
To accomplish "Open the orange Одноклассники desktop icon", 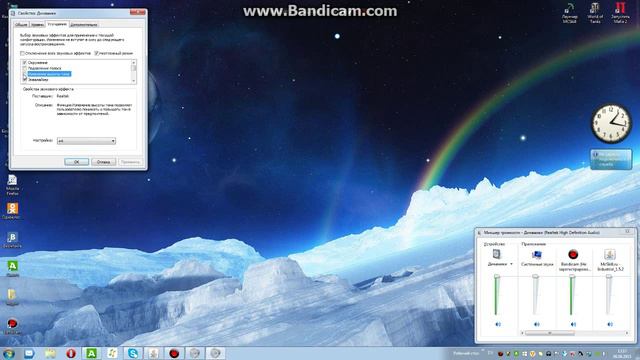I will 12,211.
